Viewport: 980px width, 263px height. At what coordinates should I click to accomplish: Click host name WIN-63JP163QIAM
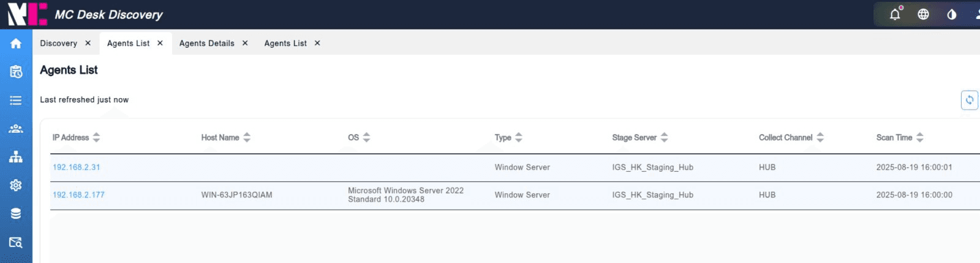(x=237, y=195)
